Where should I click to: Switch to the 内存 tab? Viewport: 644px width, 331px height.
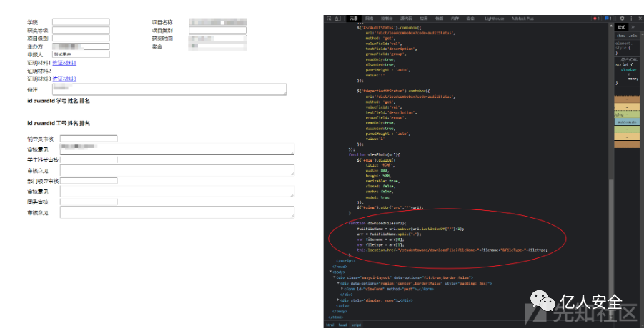pyautogui.click(x=455, y=19)
